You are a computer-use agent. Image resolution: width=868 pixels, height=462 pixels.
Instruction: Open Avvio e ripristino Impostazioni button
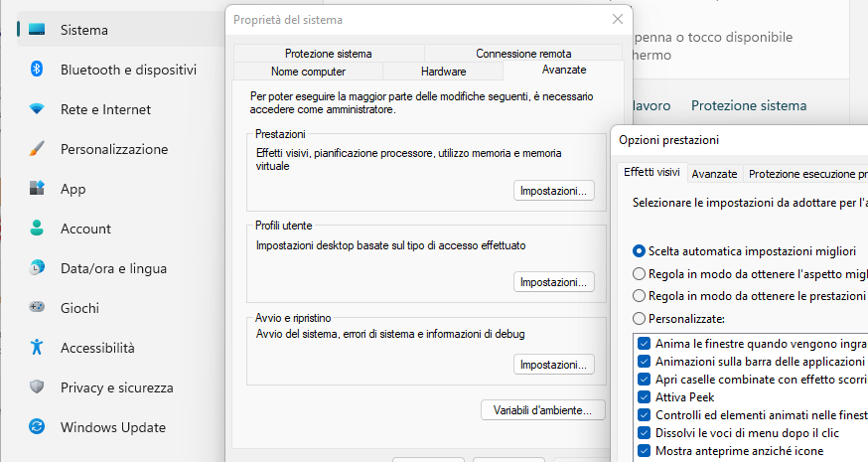[x=553, y=365]
